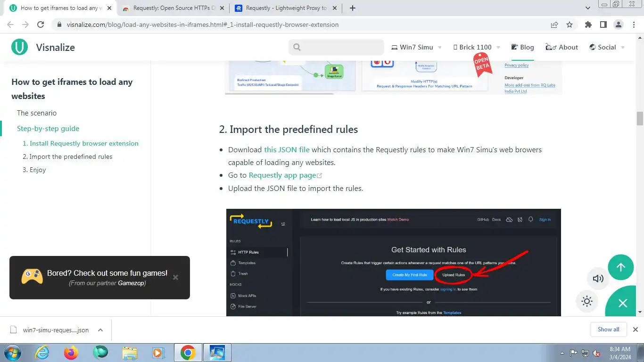The image size is (644, 362).
Task: Go to Install Requestly browser extension section
Action: tap(81, 143)
